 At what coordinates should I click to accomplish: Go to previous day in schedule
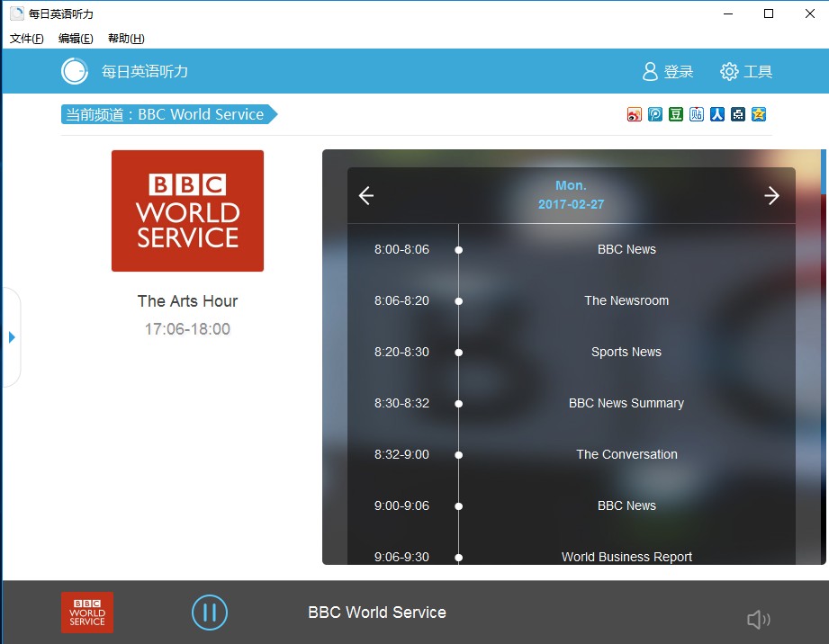366,196
